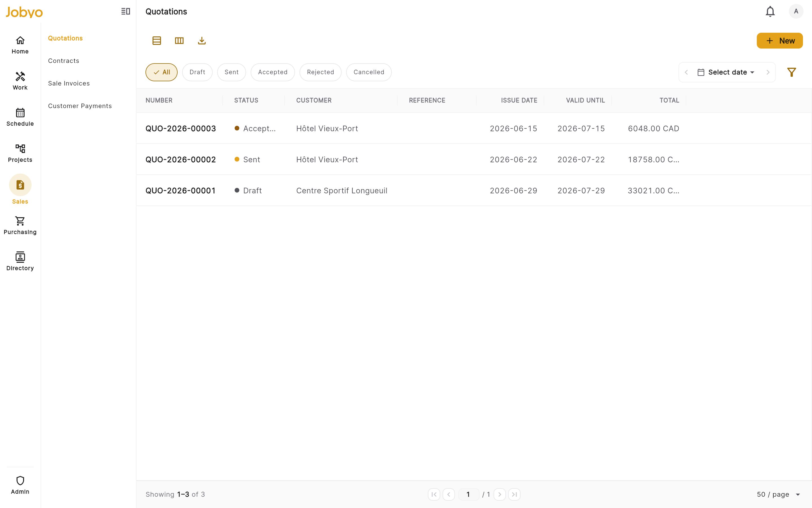The width and height of the screenshot is (812, 508).
Task: Create a New quotation
Action: 780,41
